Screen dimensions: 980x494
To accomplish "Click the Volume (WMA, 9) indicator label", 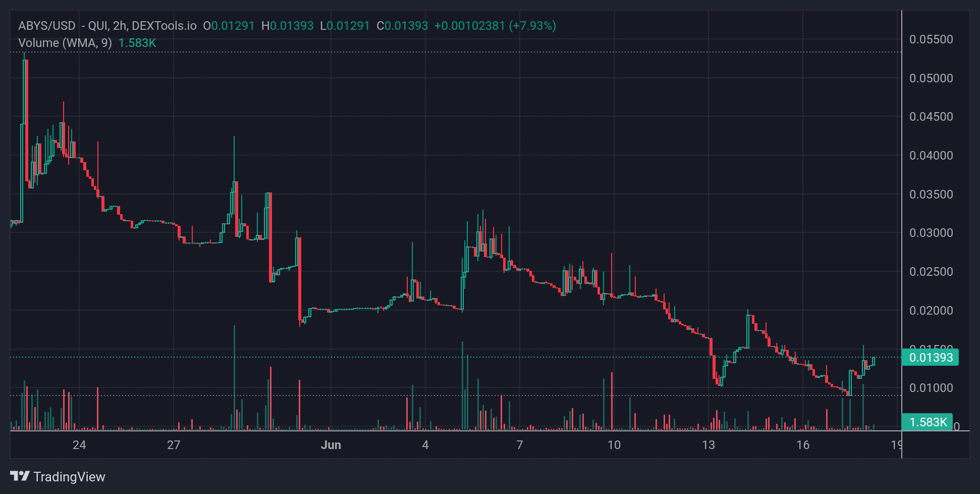I will tap(65, 43).
